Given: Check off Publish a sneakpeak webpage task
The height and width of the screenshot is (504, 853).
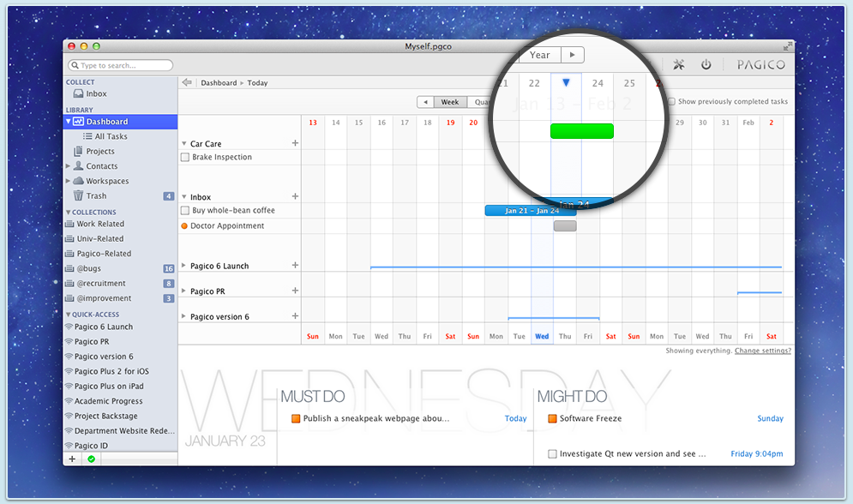Looking at the screenshot, I should click(x=296, y=418).
